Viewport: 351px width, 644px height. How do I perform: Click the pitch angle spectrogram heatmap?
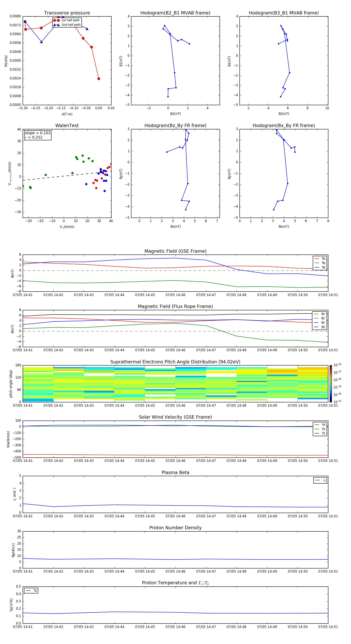[x=175, y=384]
